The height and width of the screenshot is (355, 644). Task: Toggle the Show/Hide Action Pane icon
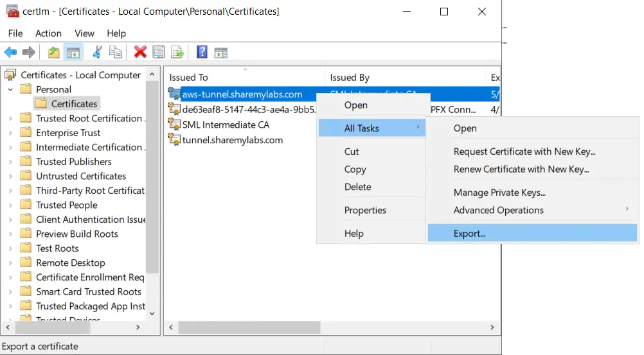pyautogui.click(x=221, y=53)
